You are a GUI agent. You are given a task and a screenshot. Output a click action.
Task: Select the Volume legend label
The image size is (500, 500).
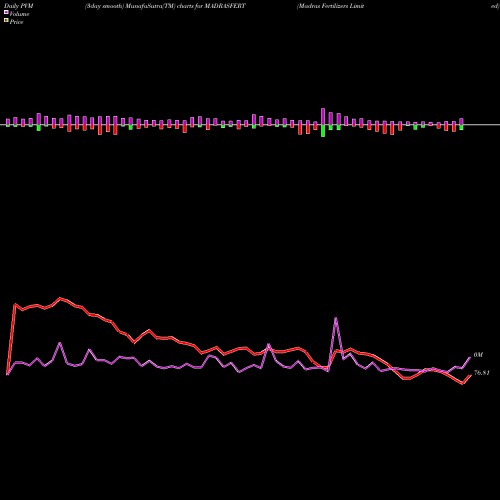(x=19, y=14)
